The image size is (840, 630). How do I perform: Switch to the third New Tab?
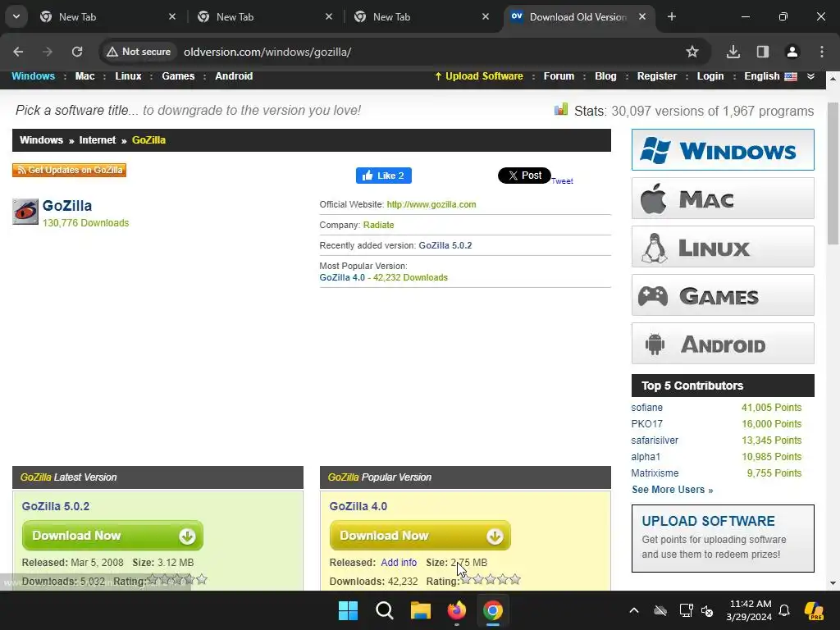tap(422, 16)
